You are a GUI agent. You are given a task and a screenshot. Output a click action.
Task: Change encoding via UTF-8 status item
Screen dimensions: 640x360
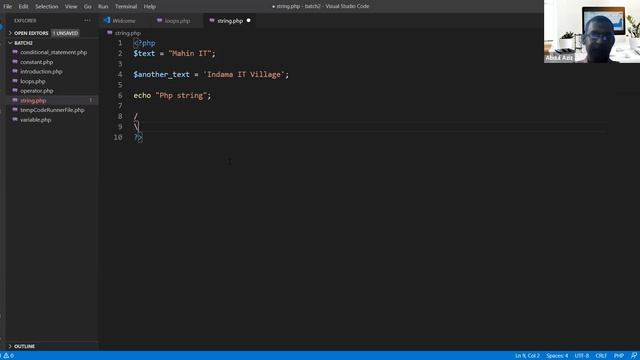click(x=582, y=356)
